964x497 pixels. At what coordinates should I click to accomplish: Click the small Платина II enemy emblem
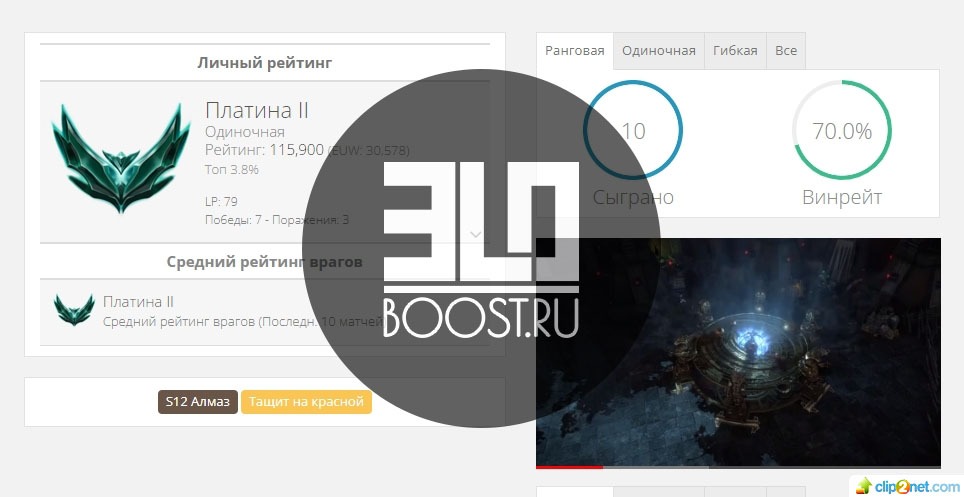tap(74, 309)
